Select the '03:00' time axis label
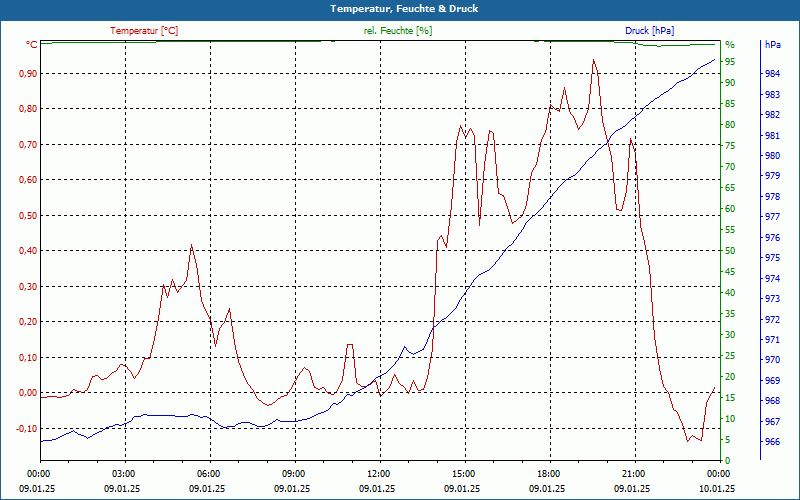The height and width of the screenshot is (500, 800). click(122, 473)
